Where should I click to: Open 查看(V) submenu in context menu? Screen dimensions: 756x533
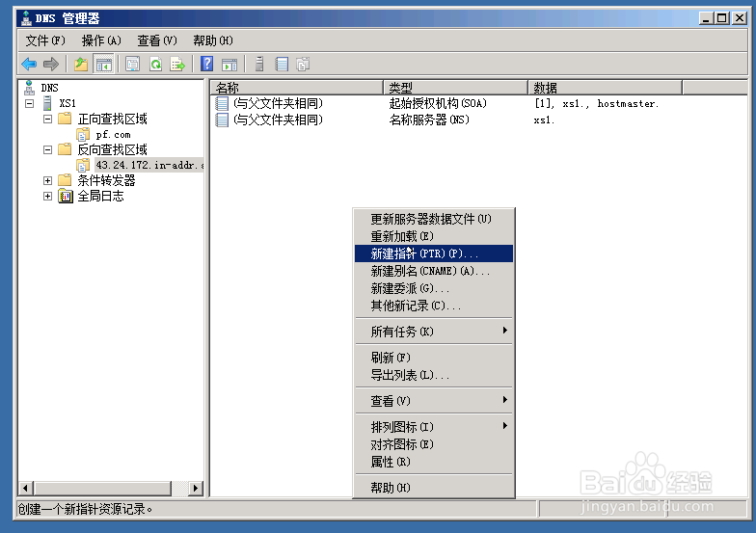(434, 401)
